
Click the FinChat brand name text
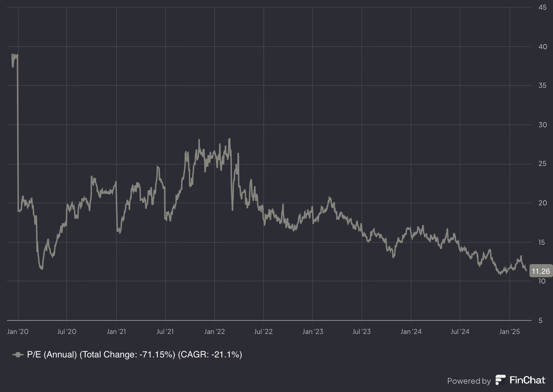[x=527, y=380]
